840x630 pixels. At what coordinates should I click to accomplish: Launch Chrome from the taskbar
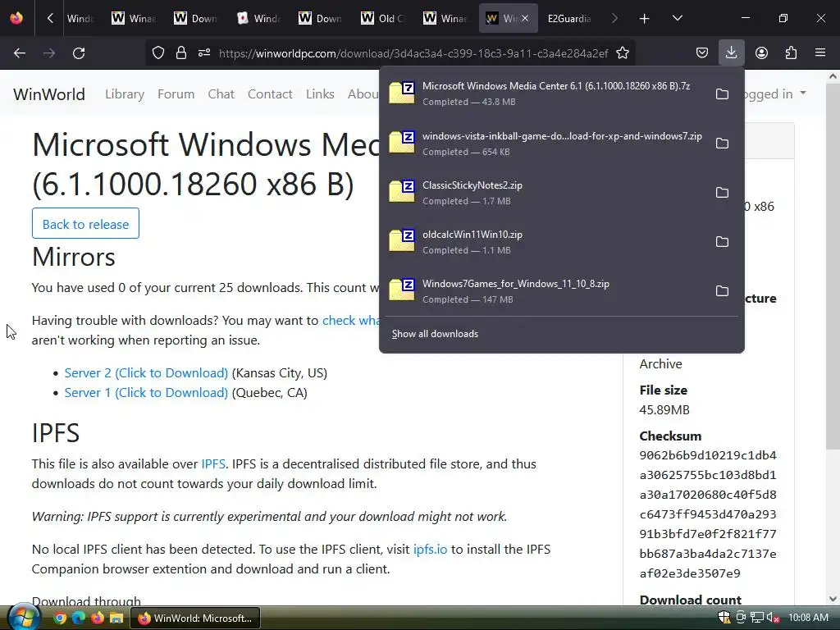(x=60, y=619)
